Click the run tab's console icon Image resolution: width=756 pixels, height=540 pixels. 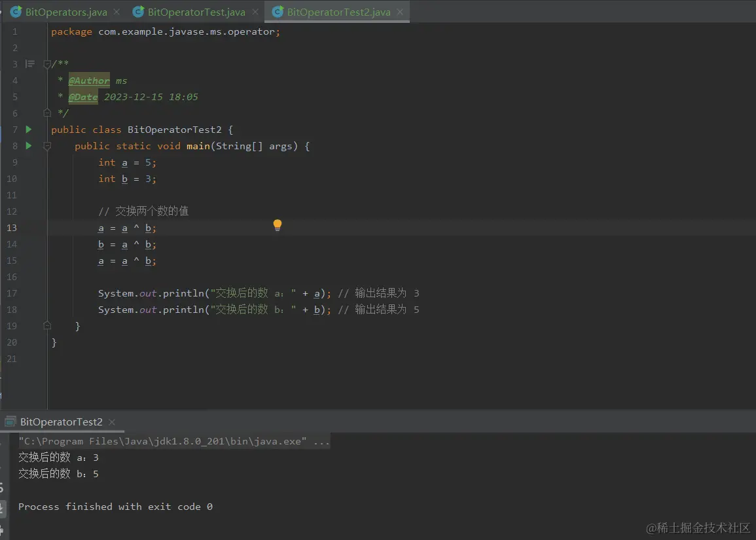pos(10,422)
